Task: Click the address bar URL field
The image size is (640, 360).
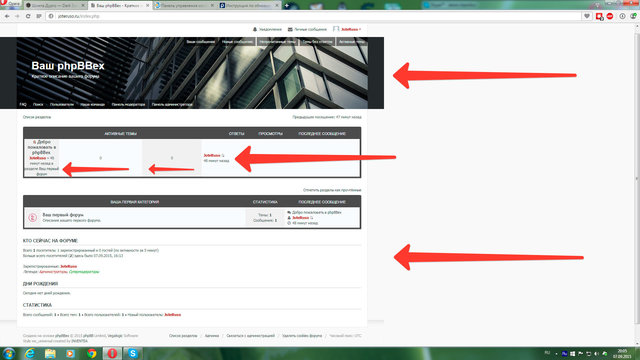Action: (x=318, y=16)
